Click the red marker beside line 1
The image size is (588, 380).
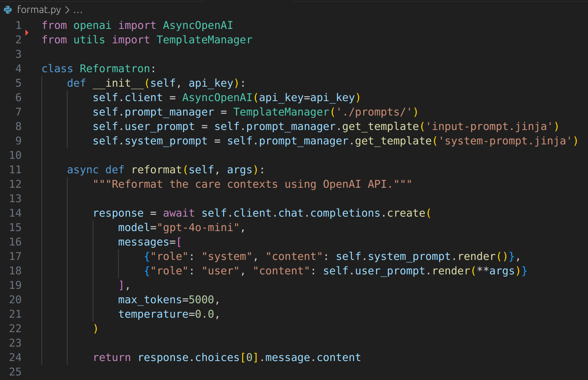pyautogui.click(x=27, y=33)
